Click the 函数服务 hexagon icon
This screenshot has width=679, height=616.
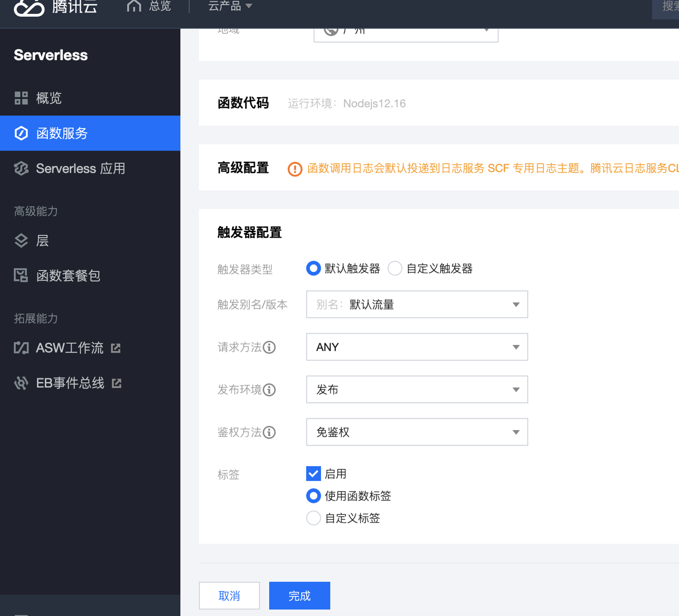21,133
